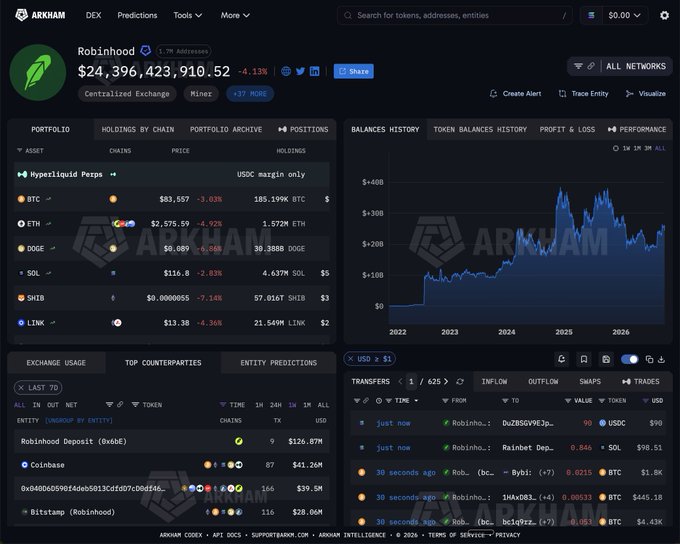The width and height of the screenshot is (680, 544).
Task: Click the save filter disk icon
Action: coord(606,359)
